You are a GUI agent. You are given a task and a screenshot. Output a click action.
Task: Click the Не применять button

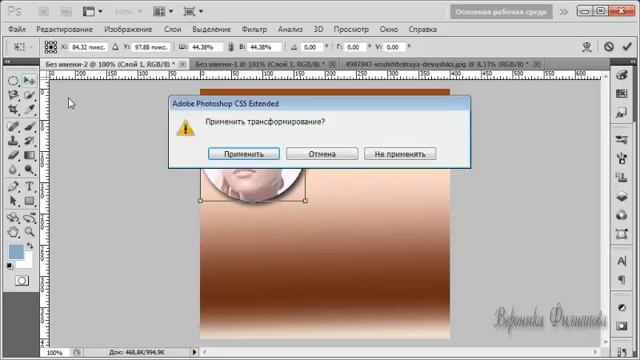pos(400,154)
